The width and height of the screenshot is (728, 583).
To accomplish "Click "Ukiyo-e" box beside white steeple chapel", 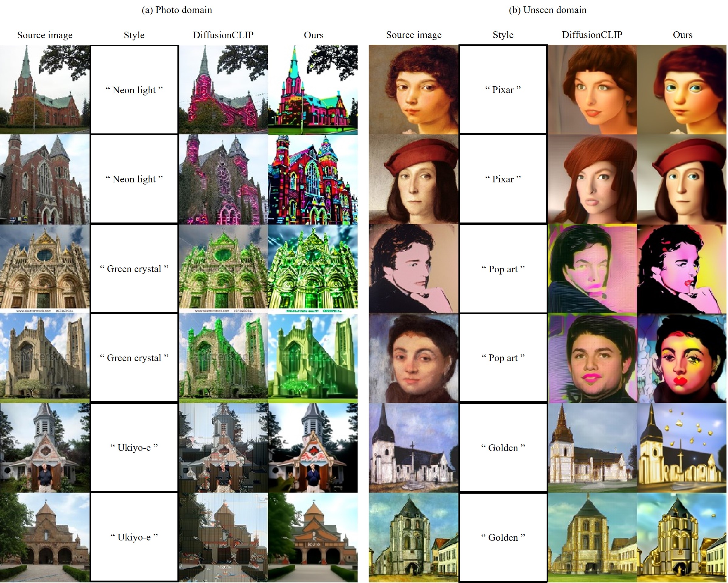I will point(134,447).
